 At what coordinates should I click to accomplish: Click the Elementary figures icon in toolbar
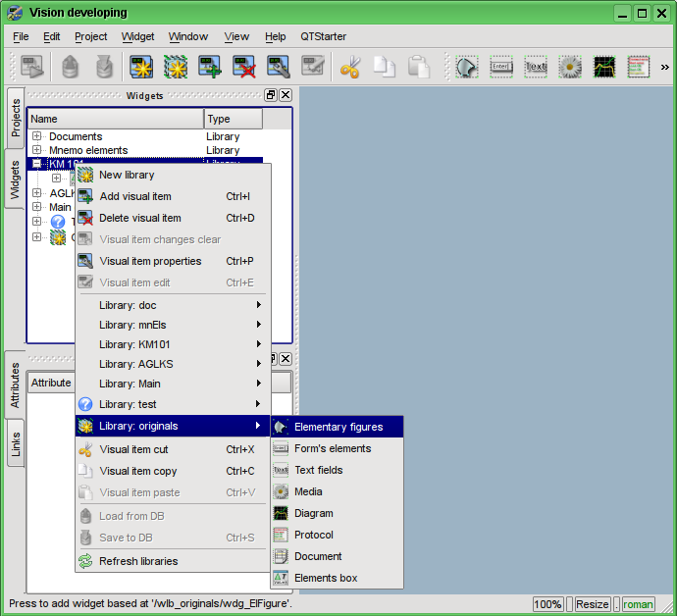pos(466,68)
